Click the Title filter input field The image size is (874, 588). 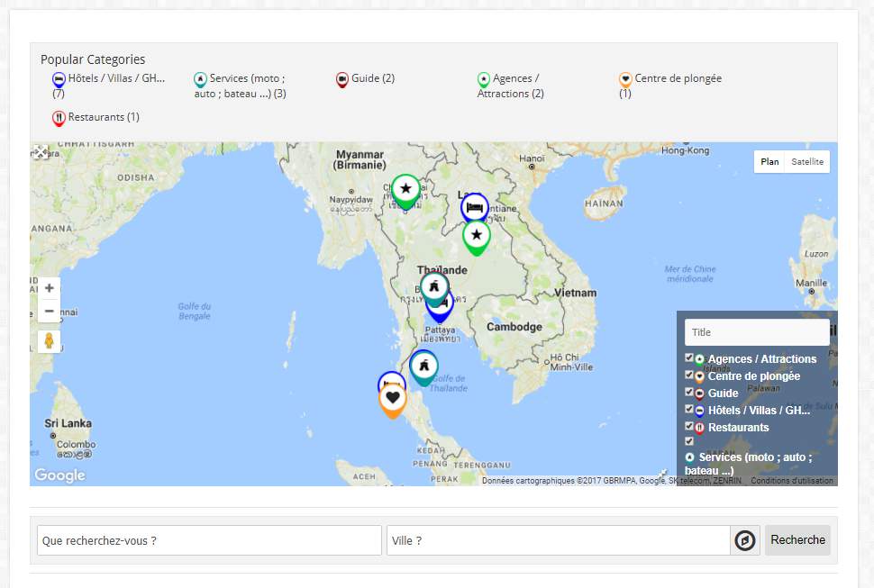pyautogui.click(x=757, y=332)
